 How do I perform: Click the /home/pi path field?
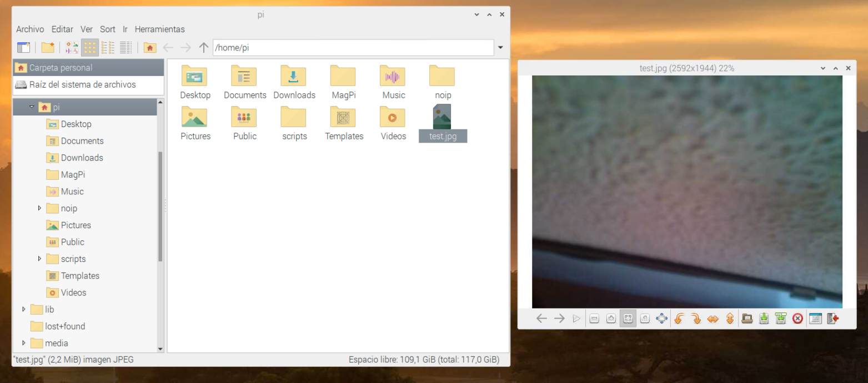pos(353,48)
